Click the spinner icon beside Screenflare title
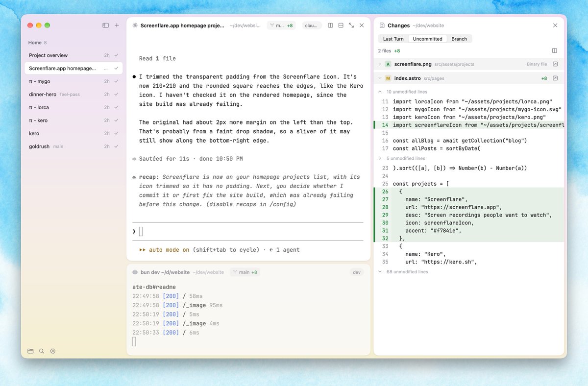588x386 pixels. (135, 25)
